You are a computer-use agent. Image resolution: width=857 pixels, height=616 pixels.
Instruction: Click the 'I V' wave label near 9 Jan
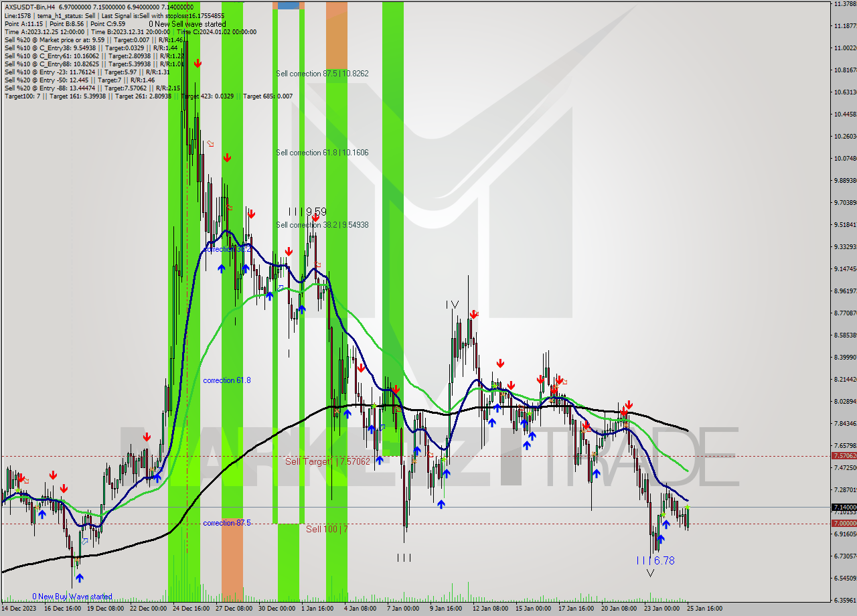click(453, 305)
